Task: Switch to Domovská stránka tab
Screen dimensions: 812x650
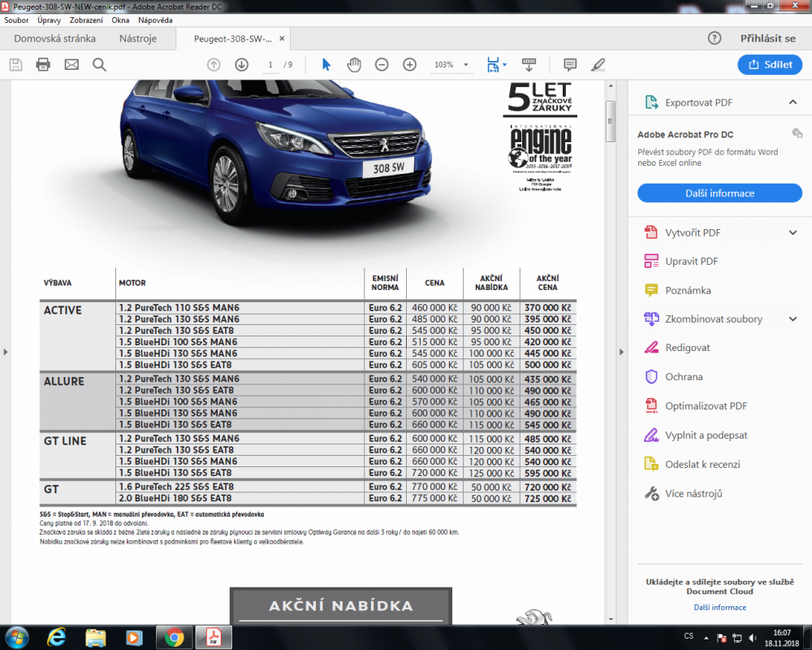Action: click(54, 38)
